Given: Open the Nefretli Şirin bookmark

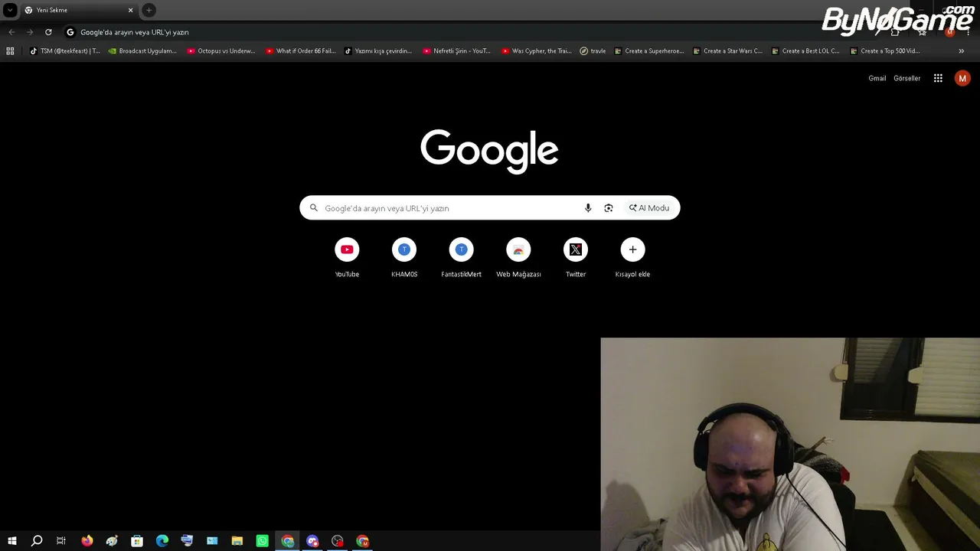Looking at the screenshot, I should (457, 51).
